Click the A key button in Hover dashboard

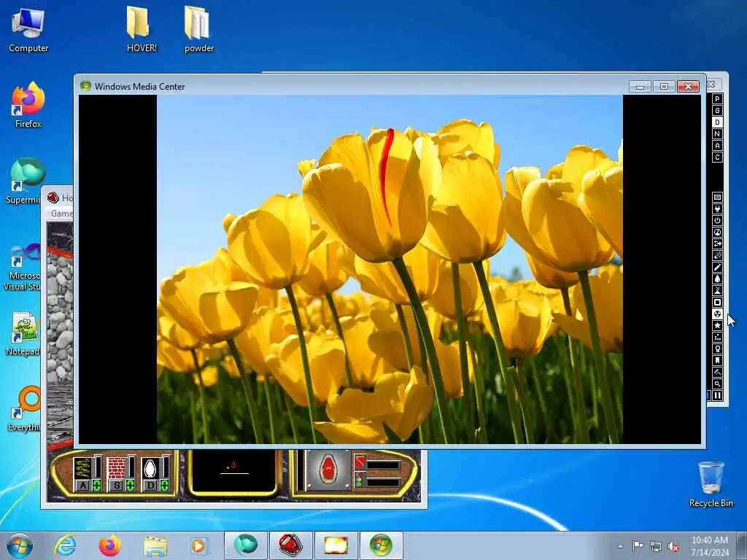pyautogui.click(x=83, y=485)
